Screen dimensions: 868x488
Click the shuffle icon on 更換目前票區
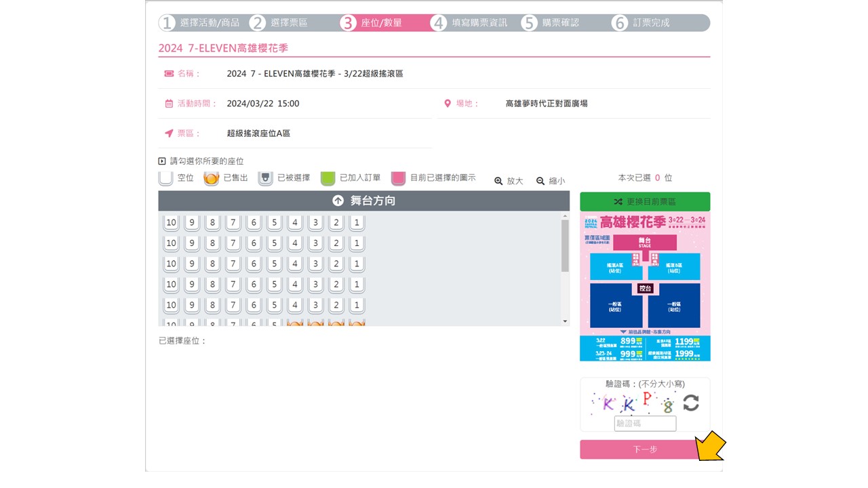618,202
